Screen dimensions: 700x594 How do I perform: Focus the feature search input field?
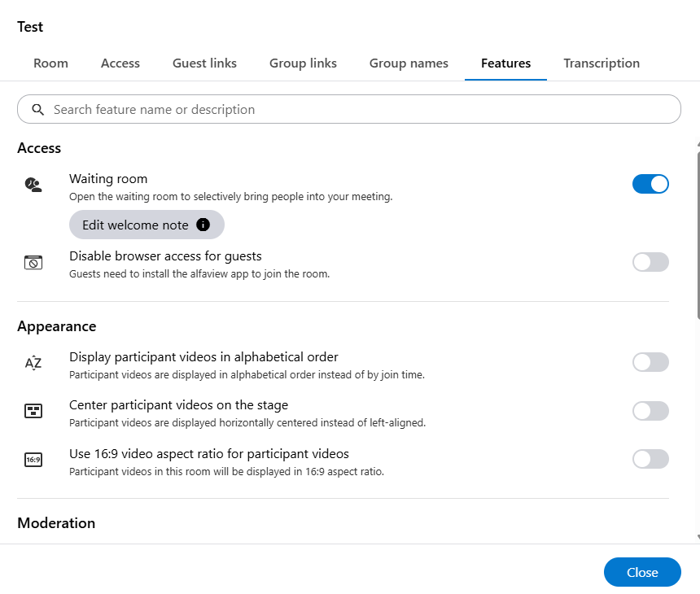(x=358, y=109)
